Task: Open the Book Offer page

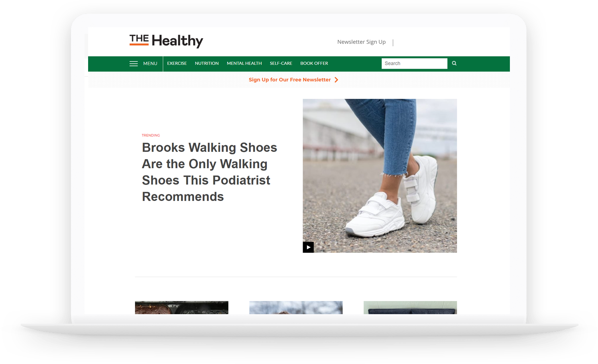Action: tap(314, 63)
